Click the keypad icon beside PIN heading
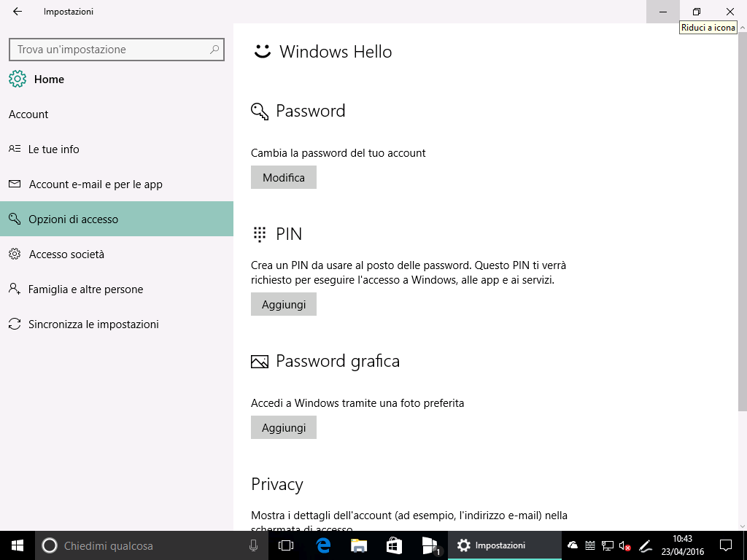747x560 pixels. click(x=260, y=234)
